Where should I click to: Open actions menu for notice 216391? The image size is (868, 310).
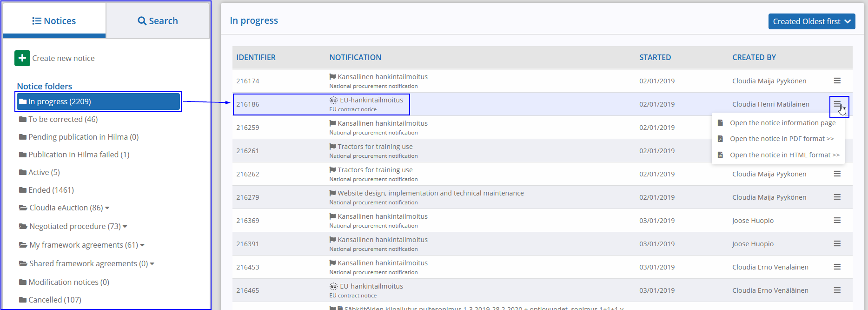pyautogui.click(x=837, y=244)
